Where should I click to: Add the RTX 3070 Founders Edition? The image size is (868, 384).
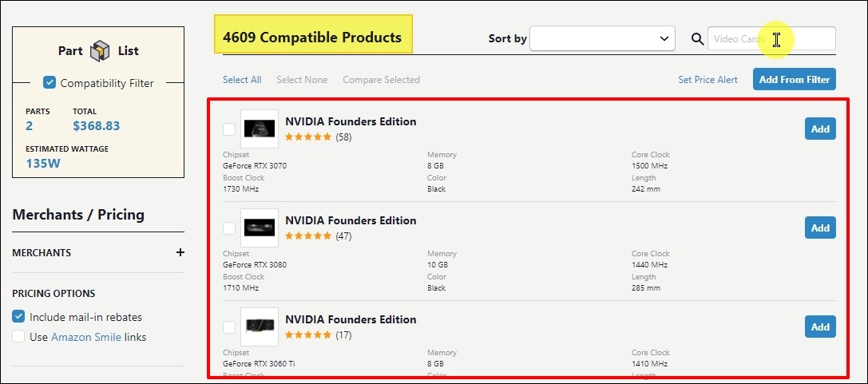(820, 129)
